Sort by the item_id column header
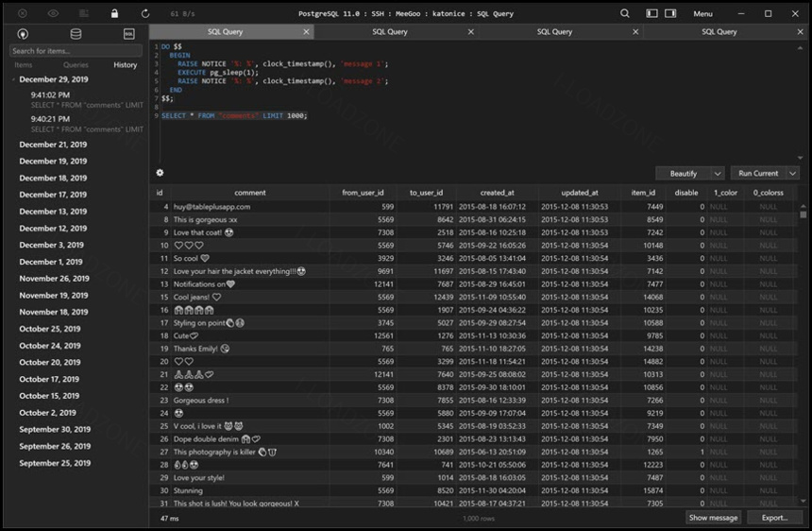The width and height of the screenshot is (812, 531). click(643, 193)
